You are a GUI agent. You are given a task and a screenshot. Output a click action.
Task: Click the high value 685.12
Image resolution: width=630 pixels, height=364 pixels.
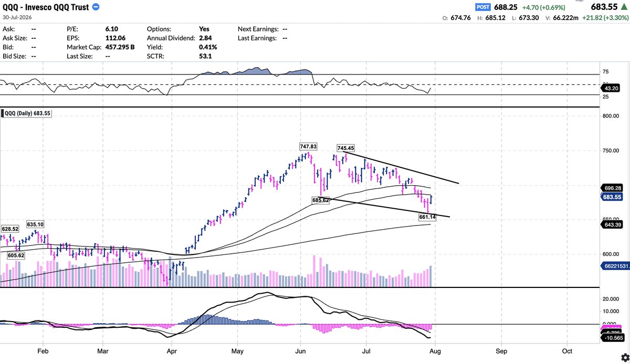(496, 18)
